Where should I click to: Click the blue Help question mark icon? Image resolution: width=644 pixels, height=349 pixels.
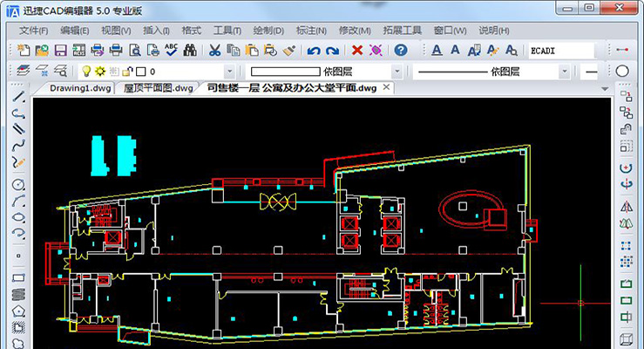point(401,50)
